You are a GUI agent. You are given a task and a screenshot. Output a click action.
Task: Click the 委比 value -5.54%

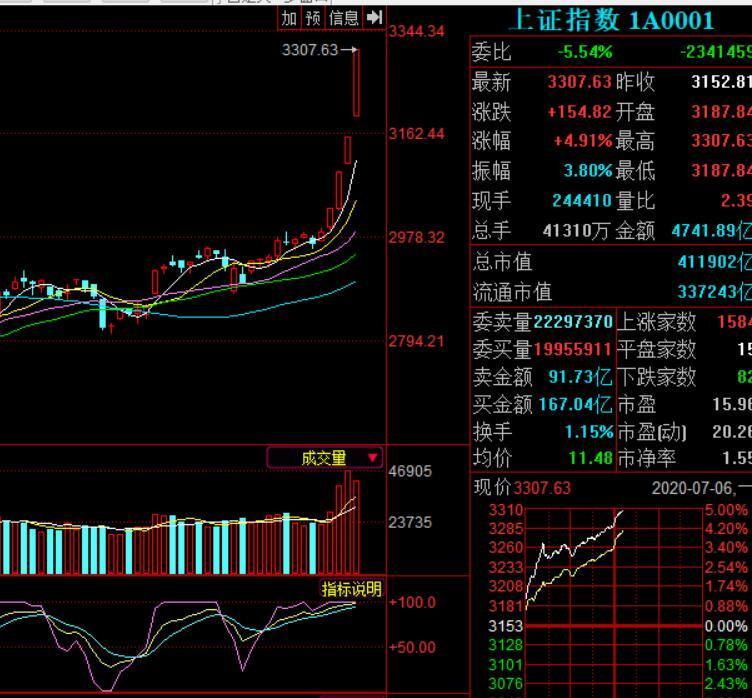click(x=585, y=52)
